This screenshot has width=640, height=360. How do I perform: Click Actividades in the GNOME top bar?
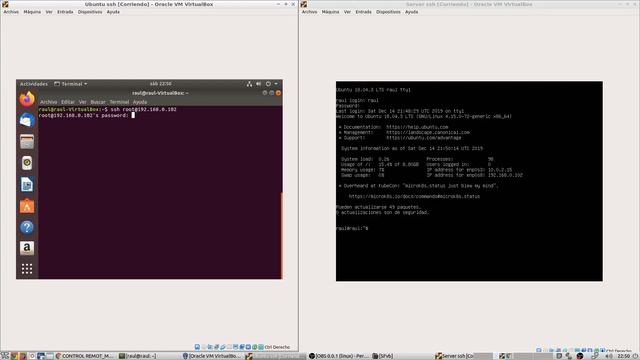pyautogui.click(x=34, y=84)
